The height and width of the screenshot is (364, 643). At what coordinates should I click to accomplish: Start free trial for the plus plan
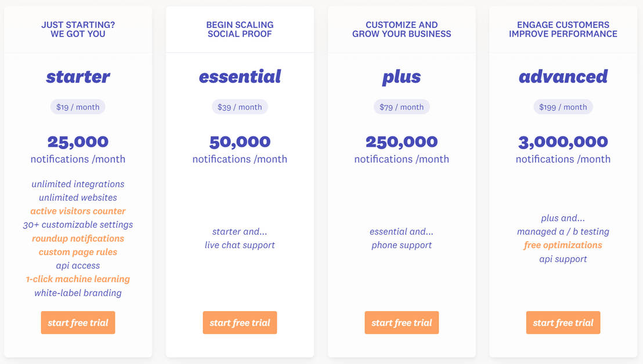pos(402,323)
